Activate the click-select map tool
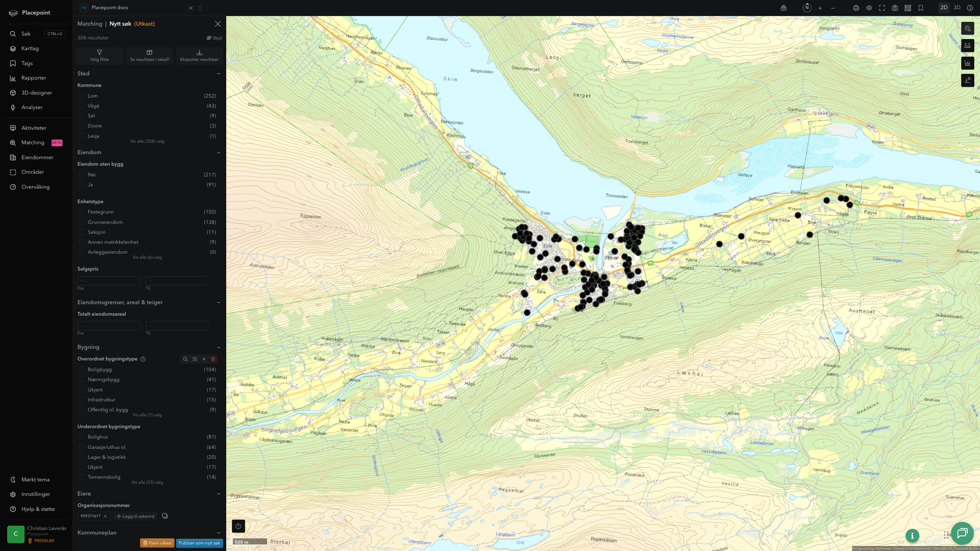The image size is (980, 551). click(x=968, y=28)
